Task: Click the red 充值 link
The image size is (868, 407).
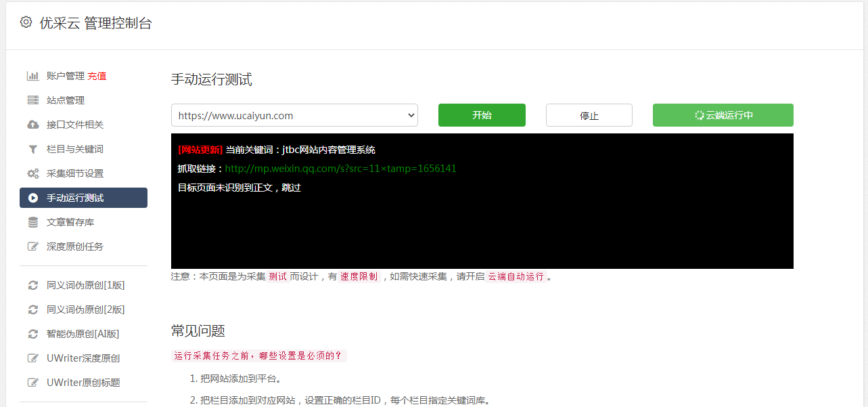Action: [97, 76]
